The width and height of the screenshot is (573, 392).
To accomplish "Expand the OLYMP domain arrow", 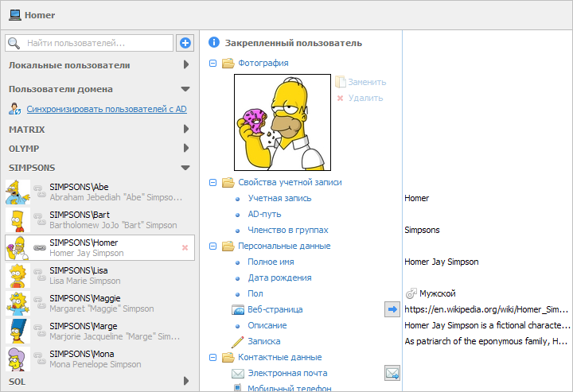I will coord(186,148).
